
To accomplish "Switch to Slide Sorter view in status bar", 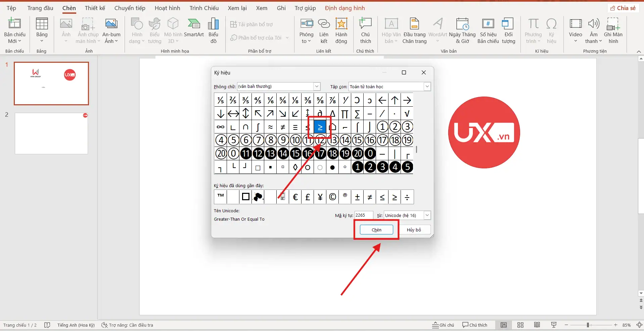I will tap(520, 325).
